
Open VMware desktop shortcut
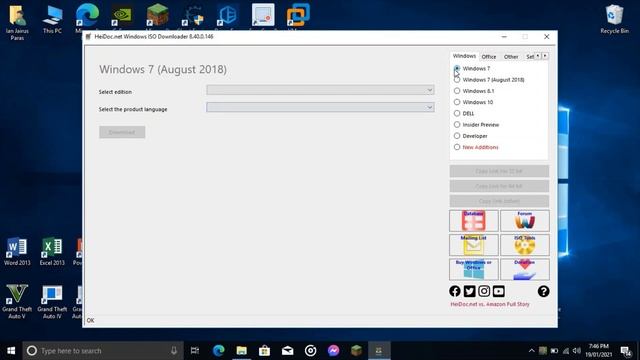(298, 16)
